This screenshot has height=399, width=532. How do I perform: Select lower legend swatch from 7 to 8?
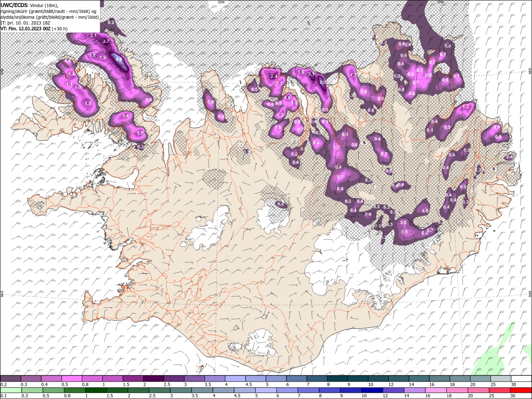(x=308, y=390)
